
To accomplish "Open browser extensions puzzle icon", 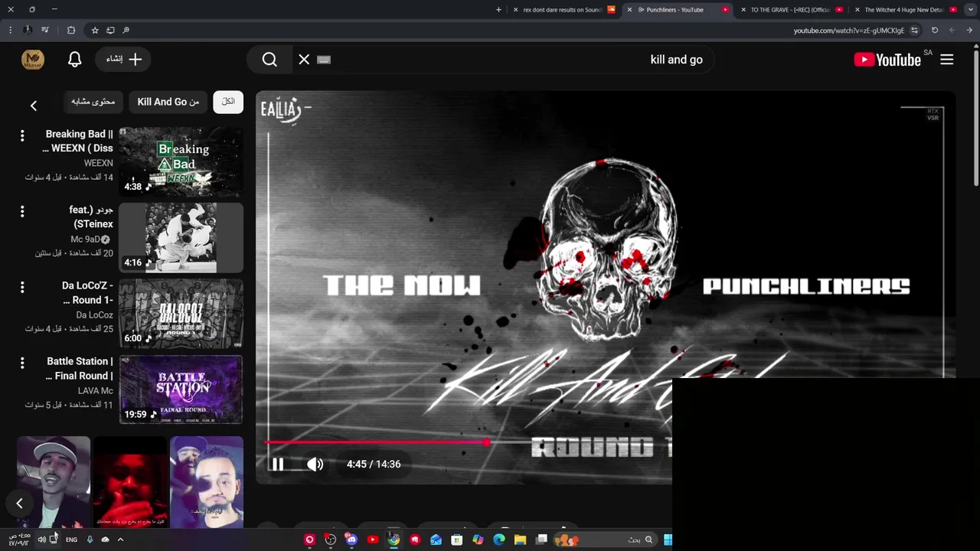I will (x=71, y=31).
